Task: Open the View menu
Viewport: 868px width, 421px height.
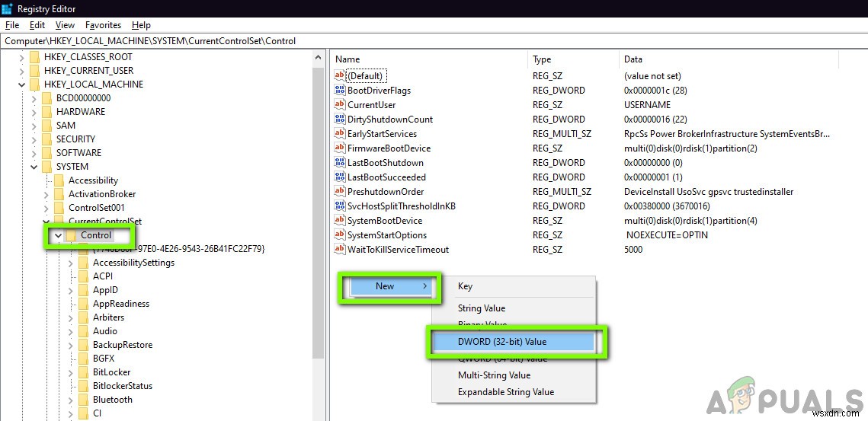Action: click(65, 25)
